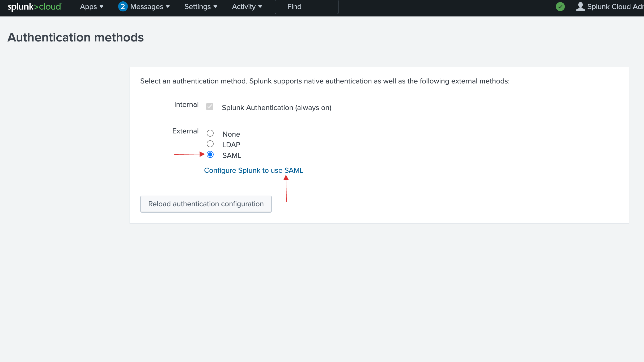Click into the Find search field

pos(306,7)
